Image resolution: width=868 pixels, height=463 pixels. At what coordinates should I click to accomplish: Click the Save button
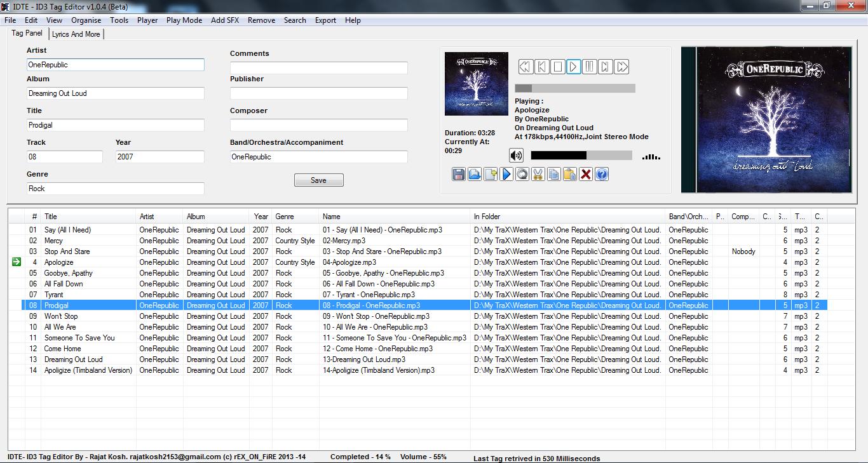(x=318, y=180)
